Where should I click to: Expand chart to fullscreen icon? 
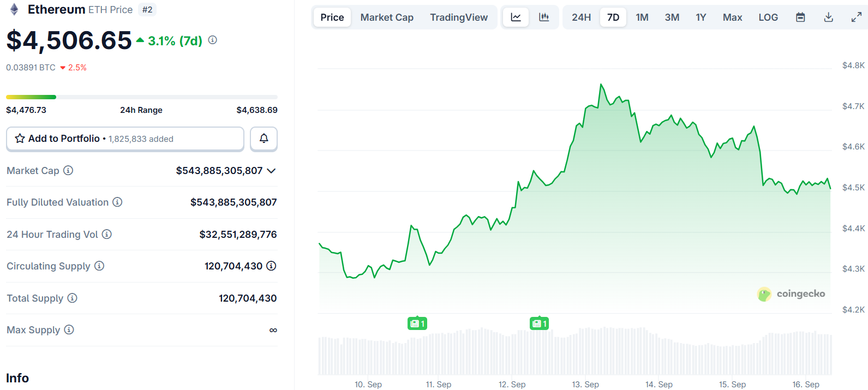point(857,17)
